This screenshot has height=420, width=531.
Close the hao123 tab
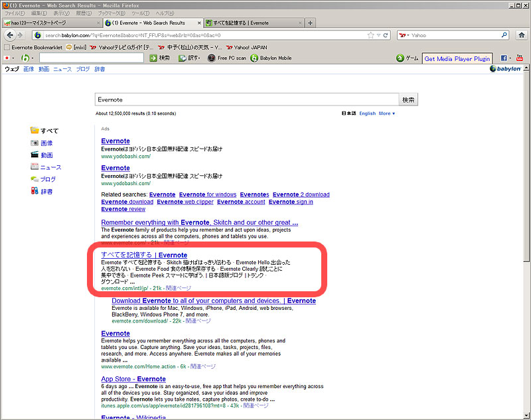[x=98, y=23]
